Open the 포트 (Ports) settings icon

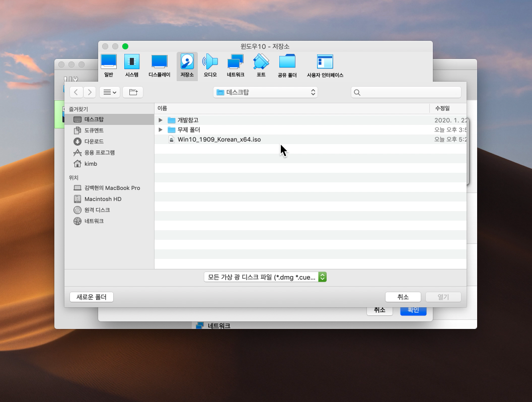tap(261, 66)
